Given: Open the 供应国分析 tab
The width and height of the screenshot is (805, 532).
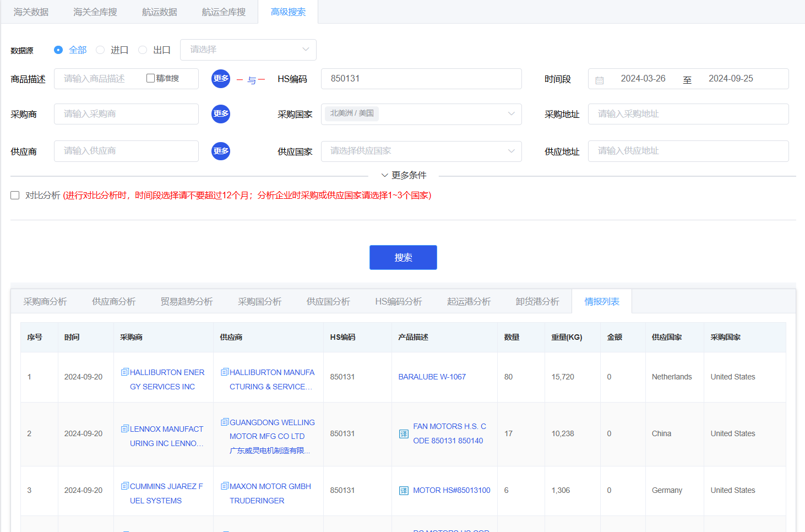Looking at the screenshot, I should (328, 301).
